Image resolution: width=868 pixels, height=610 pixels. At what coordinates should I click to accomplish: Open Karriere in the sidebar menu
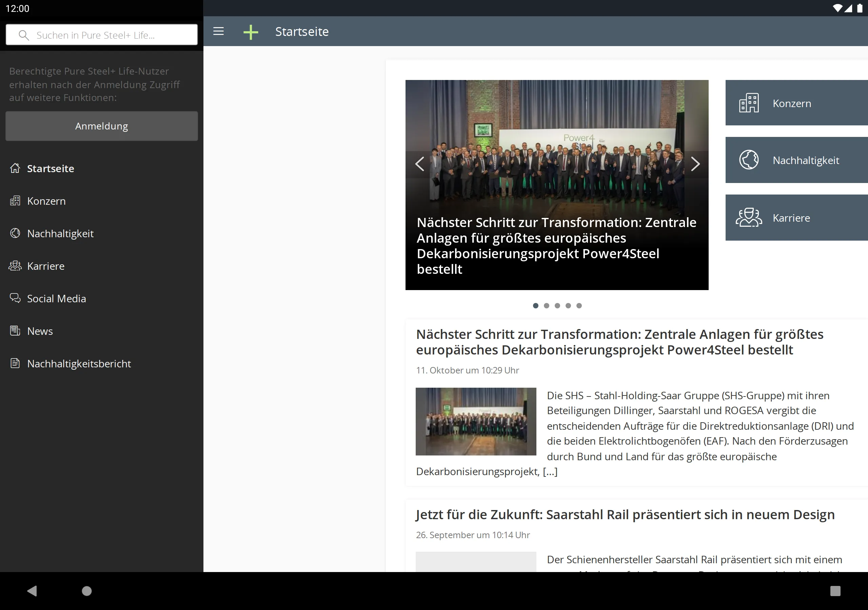tap(102, 266)
